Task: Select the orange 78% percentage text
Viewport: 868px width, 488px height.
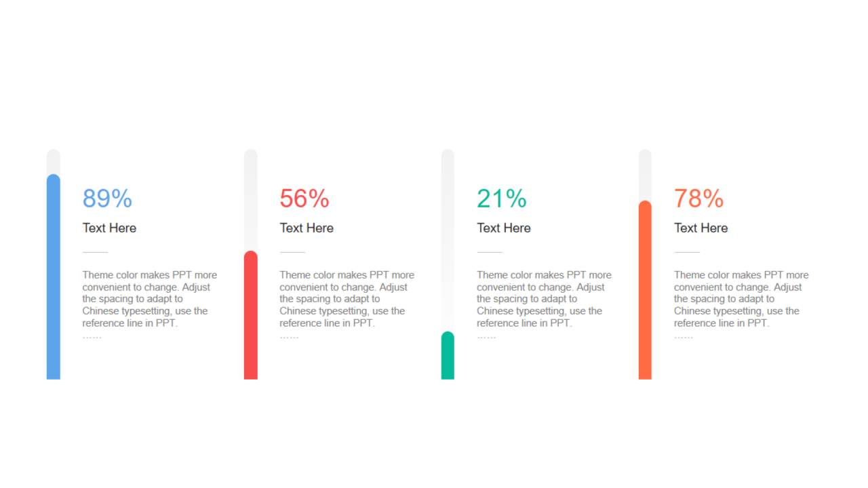Action: (x=698, y=199)
